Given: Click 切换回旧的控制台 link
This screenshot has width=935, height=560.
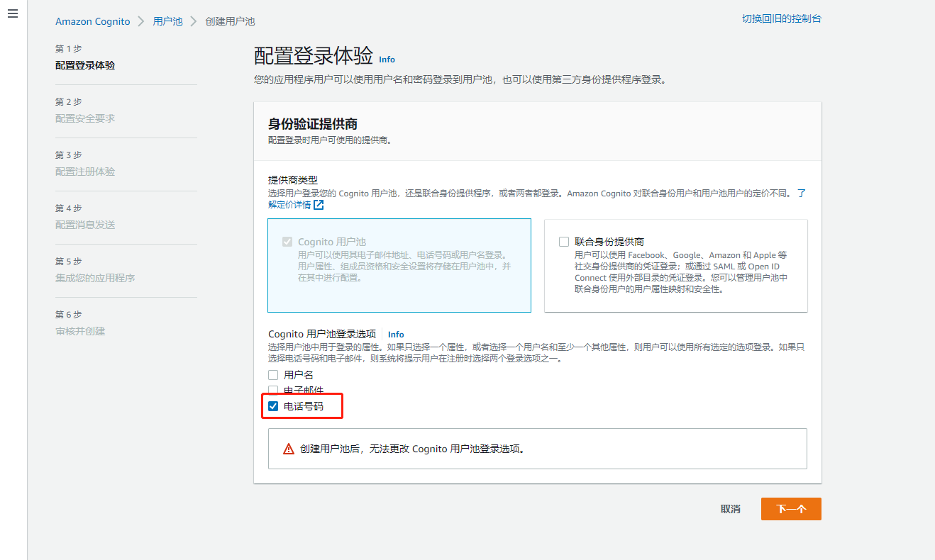Looking at the screenshot, I should (x=782, y=18).
